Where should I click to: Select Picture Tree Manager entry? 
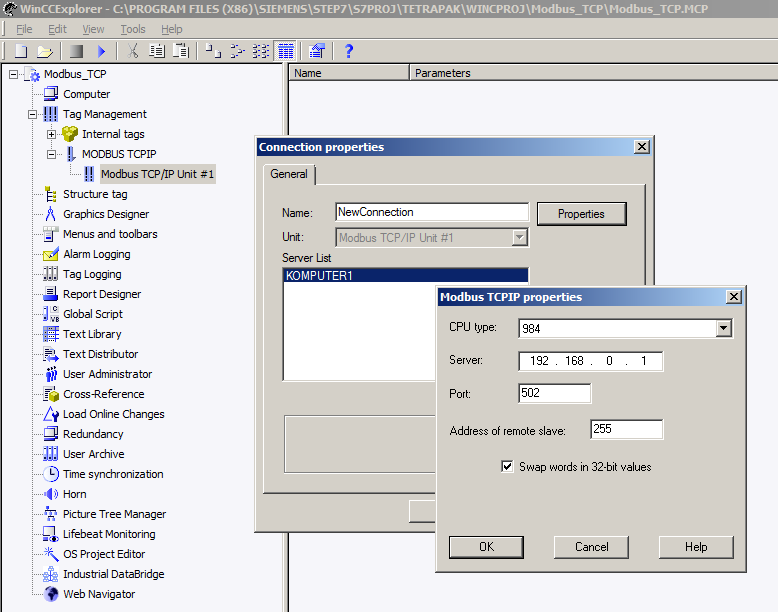pos(114,514)
